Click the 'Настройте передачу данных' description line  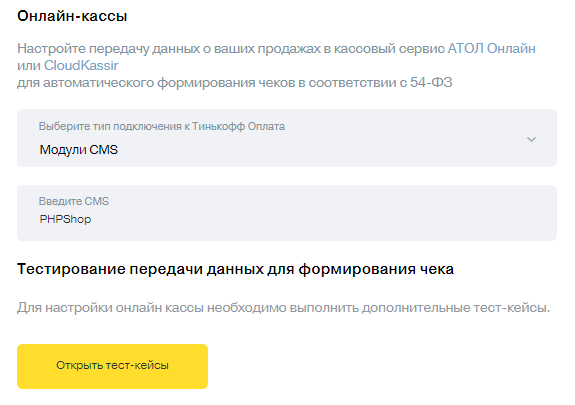click(276, 48)
